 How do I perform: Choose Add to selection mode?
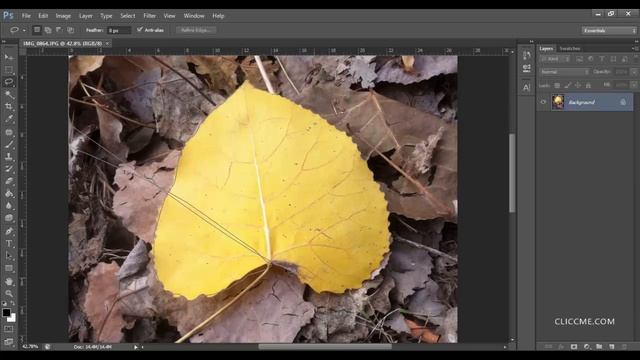(48, 30)
